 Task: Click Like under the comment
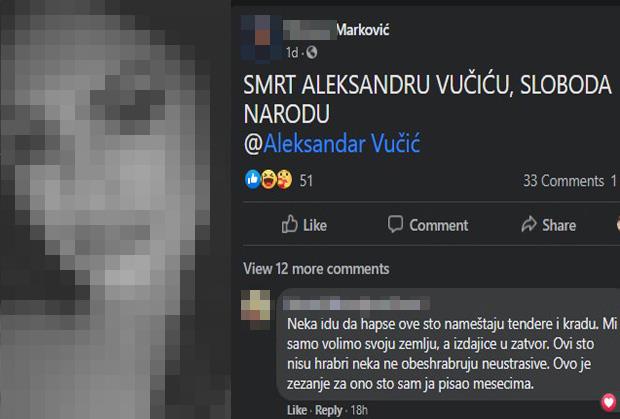point(297,411)
